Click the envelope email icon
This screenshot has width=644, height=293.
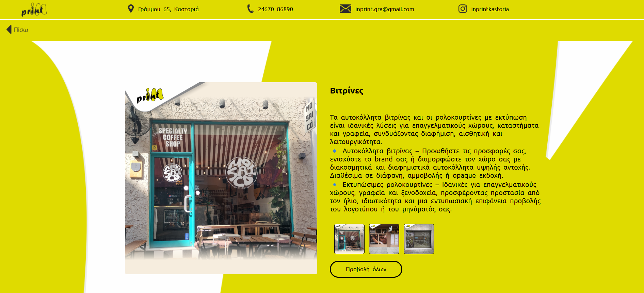[x=345, y=9]
